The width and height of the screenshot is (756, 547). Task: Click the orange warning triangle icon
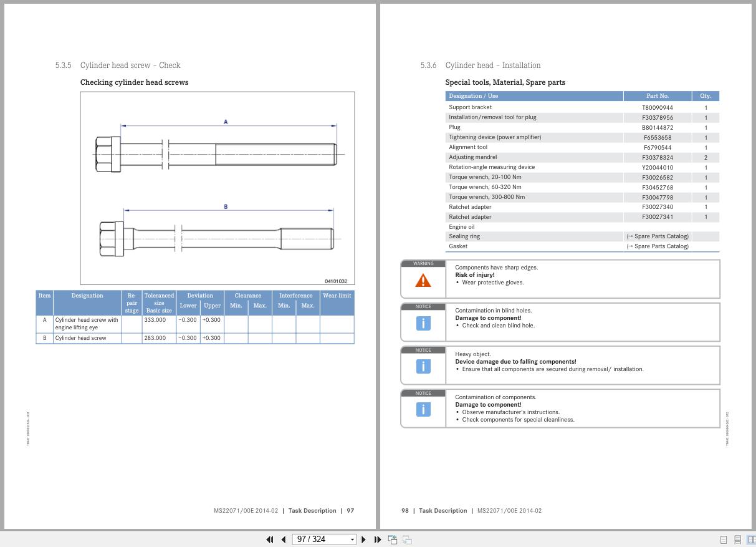click(423, 281)
